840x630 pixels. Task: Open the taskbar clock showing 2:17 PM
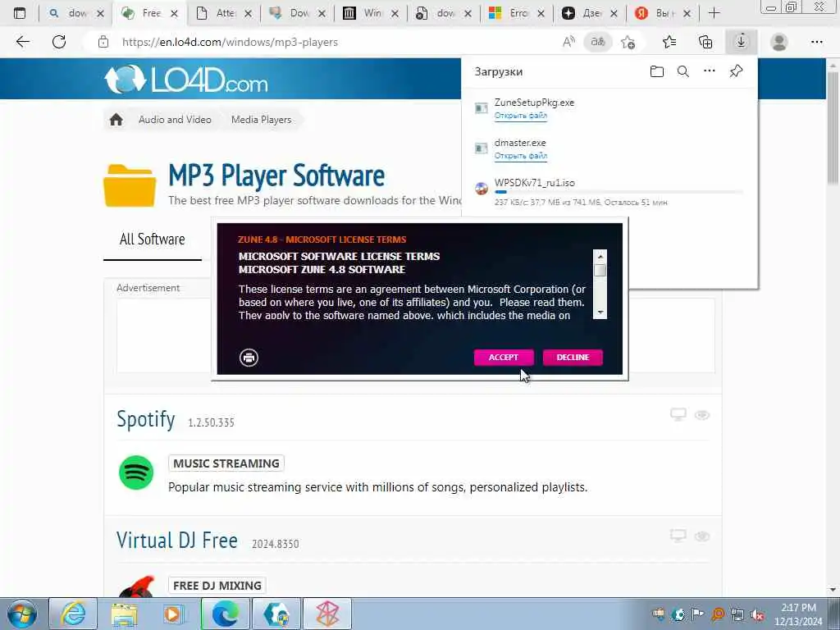[798, 614]
